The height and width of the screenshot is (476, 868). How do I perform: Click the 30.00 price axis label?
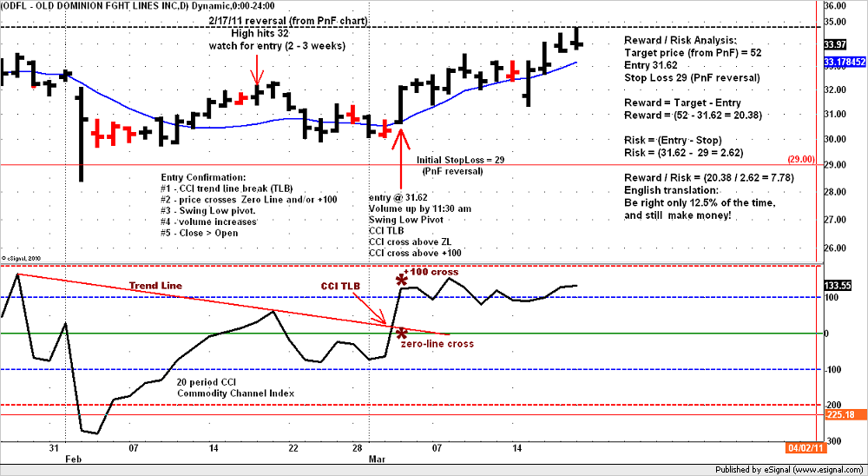pyautogui.click(x=835, y=139)
